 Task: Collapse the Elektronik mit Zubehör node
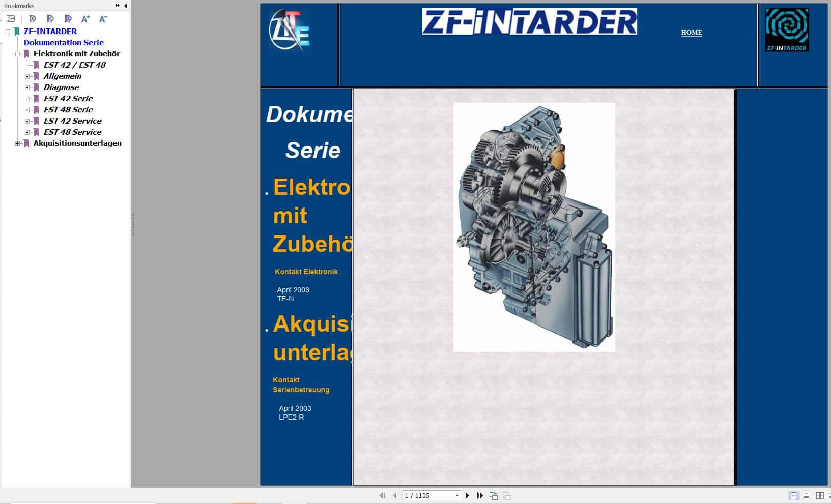coord(18,54)
